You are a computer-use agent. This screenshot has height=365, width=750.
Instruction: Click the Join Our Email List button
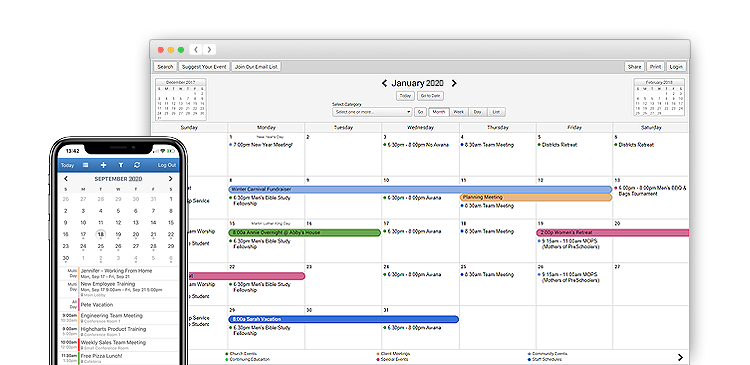pyautogui.click(x=257, y=66)
